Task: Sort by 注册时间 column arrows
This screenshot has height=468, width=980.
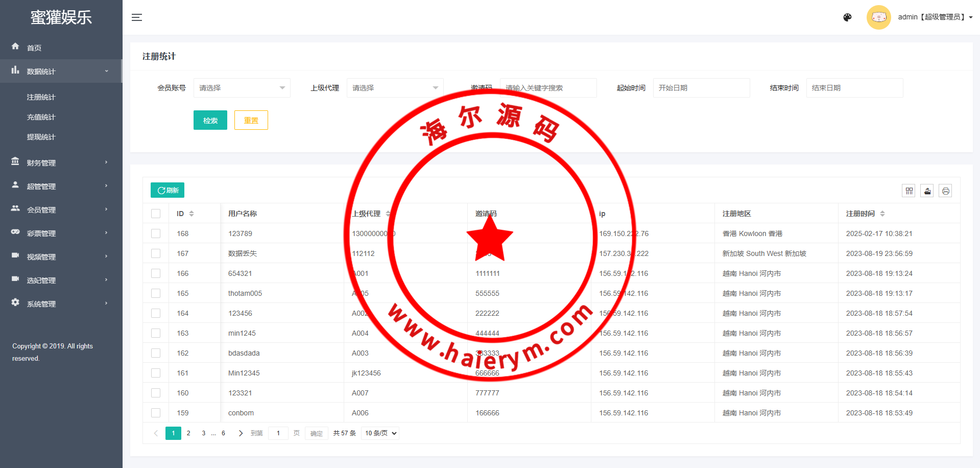Action: (x=882, y=214)
